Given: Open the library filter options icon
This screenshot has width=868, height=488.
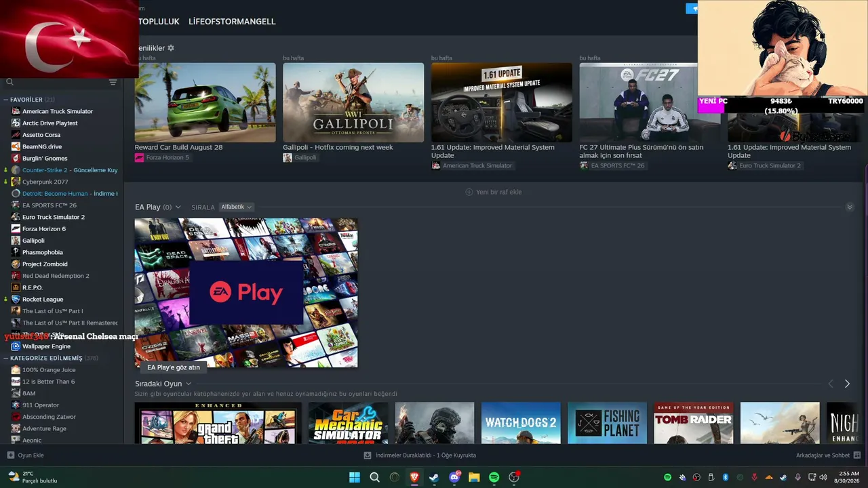Looking at the screenshot, I should (113, 82).
